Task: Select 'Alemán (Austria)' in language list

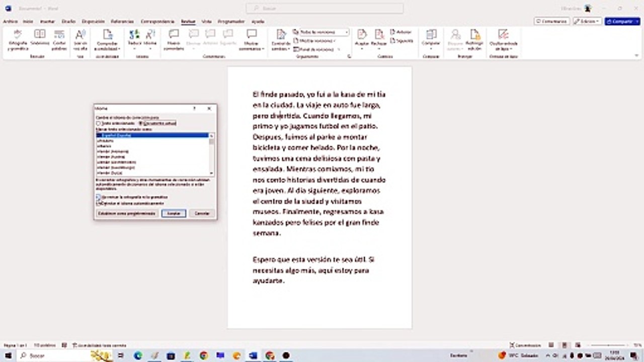Action: coord(152,157)
